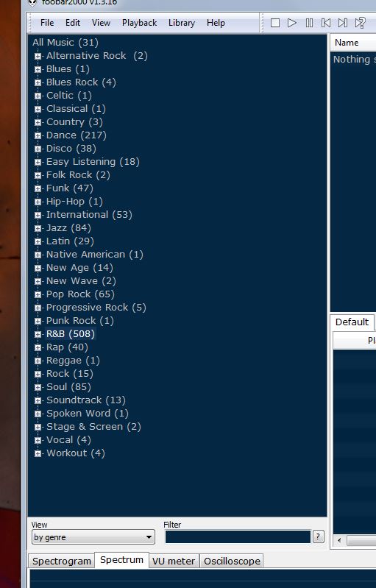Switch to the Spectrogram tab
Image resolution: width=376 pixels, height=588 pixels.
[62, 561]
